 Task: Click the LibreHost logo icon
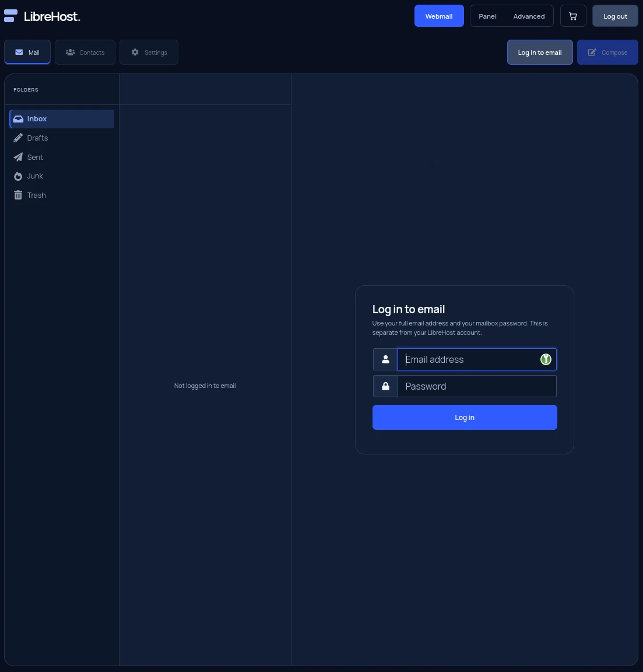click(x=10, y=16)
